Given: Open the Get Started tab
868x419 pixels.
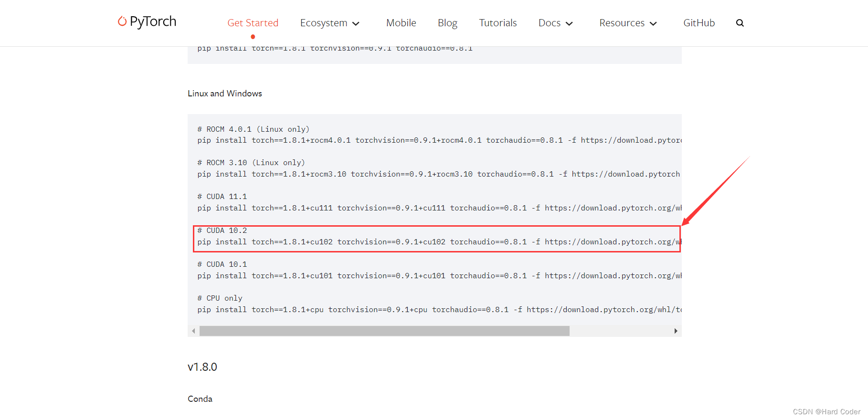Looking at the screenshot, I should [253, 23].
